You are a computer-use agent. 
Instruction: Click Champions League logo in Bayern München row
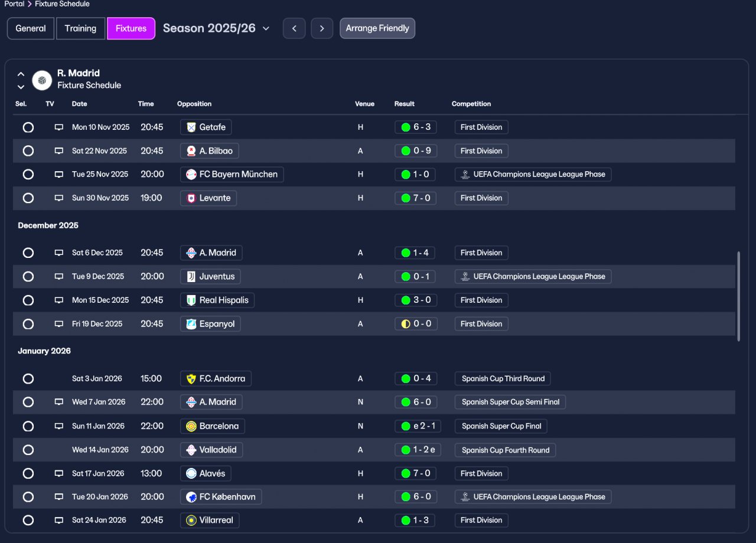click(465, 174)
